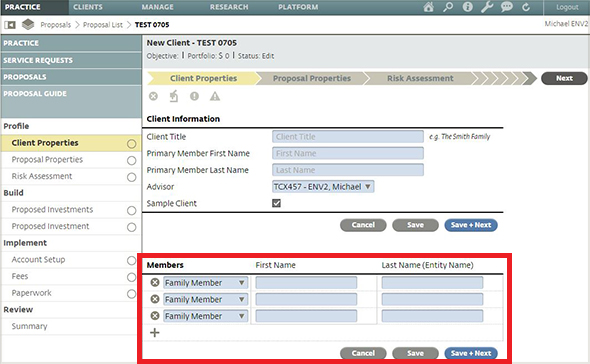Go to Risk Assessment wizard step
Image resolution: width=590 pixels, height=364 pixels.
point(420,78)
